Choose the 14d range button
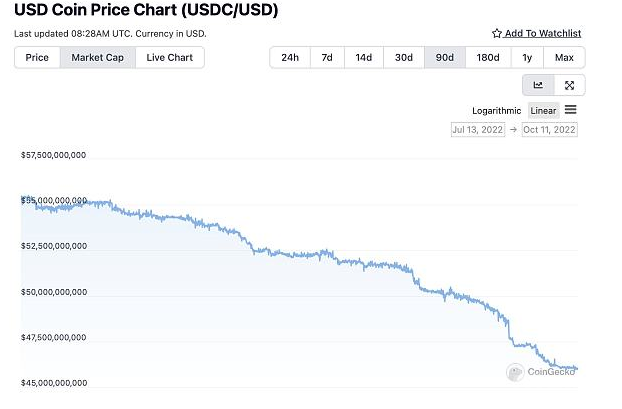 point(364,58)
